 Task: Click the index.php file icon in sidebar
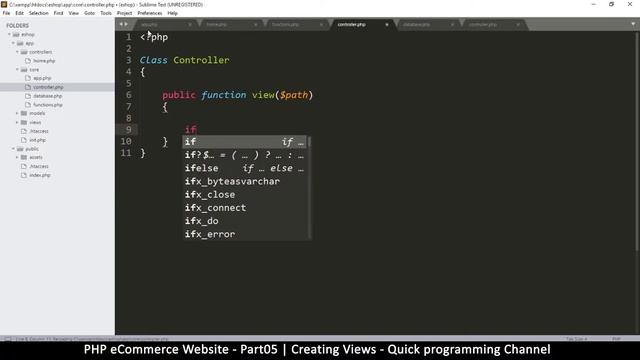pyautogui.click(x=24, y=175)
